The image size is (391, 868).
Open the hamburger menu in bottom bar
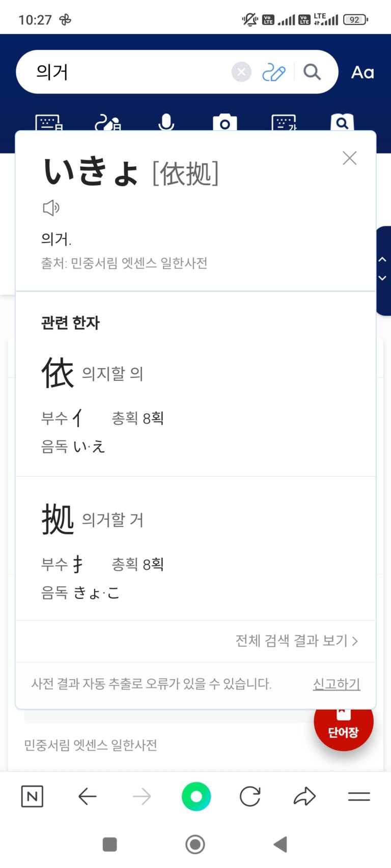click(359, 796)
